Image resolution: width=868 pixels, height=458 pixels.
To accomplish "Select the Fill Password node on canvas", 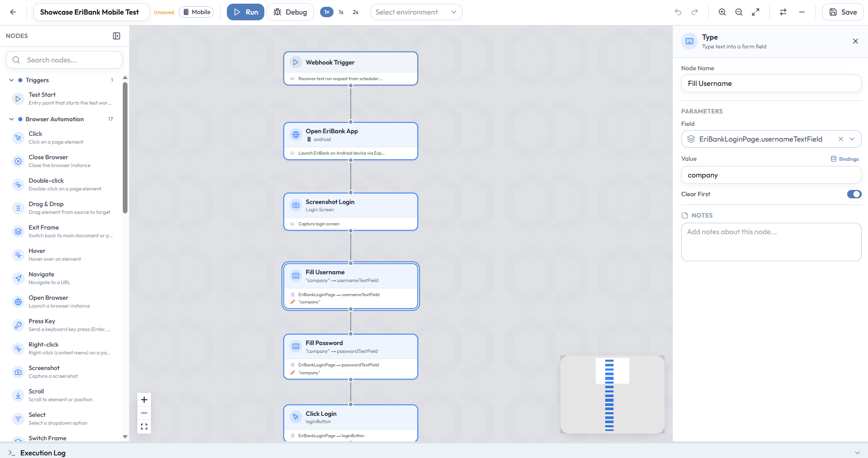I will pos(351,357).
